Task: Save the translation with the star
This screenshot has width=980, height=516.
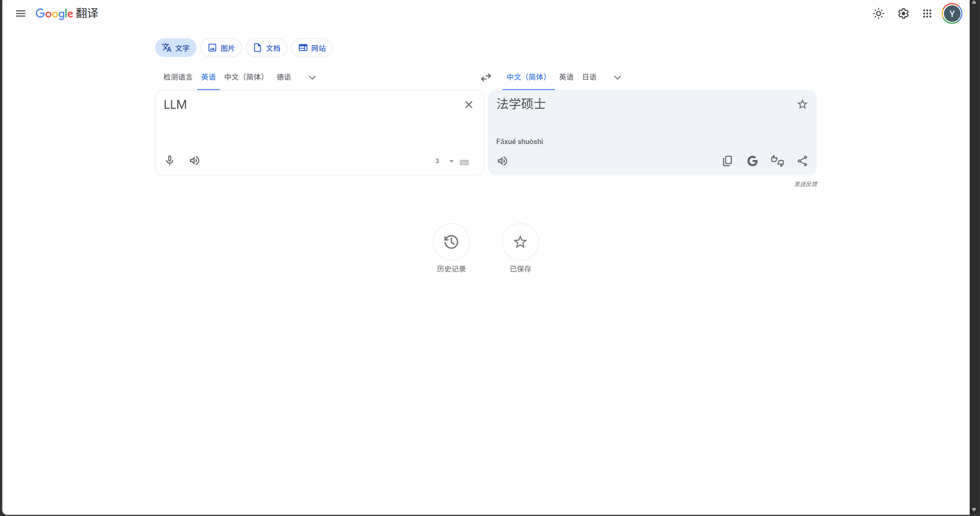Action: point(802,104)
